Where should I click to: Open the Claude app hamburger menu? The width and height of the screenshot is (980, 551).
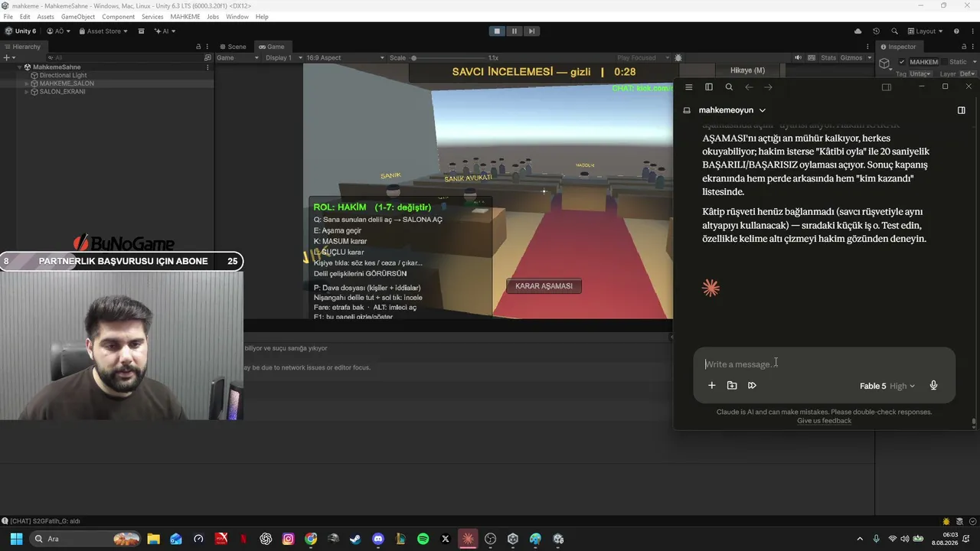pyautogui.click(x=688, y=87)
